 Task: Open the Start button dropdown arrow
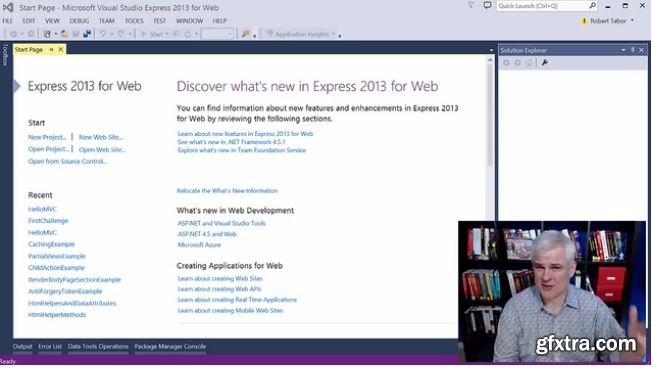(167, 35)
